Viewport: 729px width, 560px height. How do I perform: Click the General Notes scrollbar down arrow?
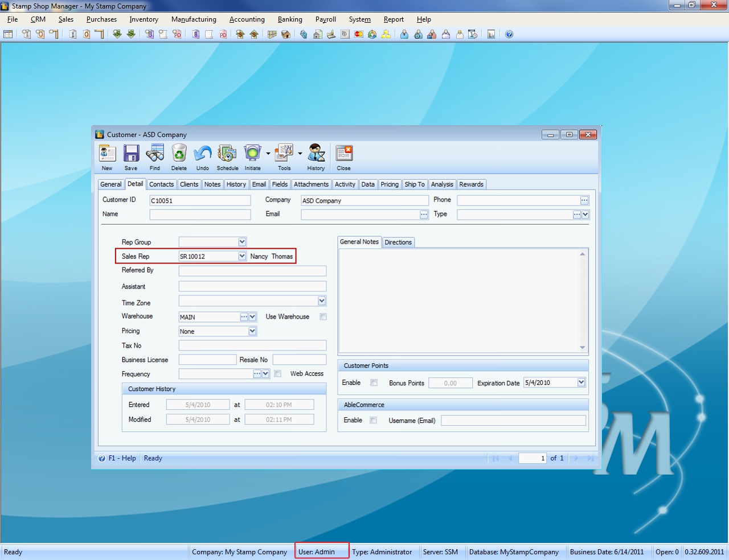[x=582, y=347]
